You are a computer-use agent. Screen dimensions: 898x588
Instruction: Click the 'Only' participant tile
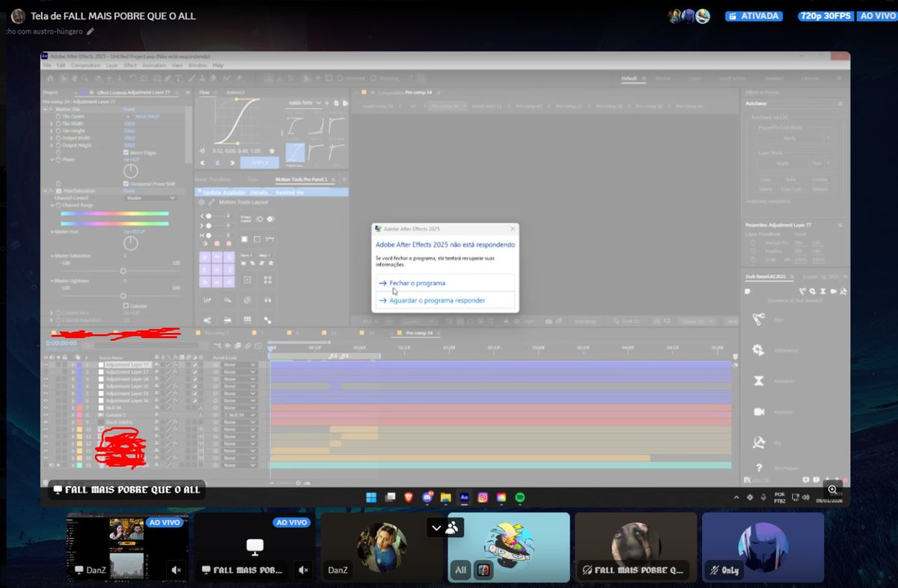(763, 546)
